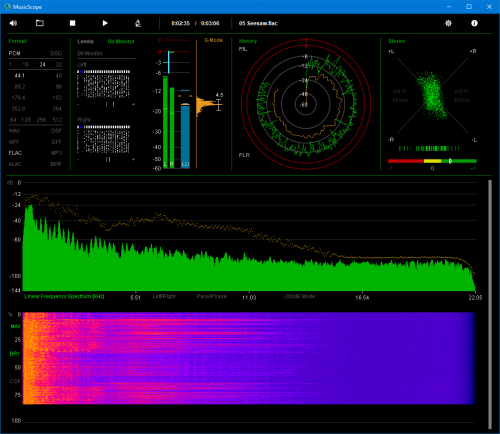Click the stereo correlation meter bar
Screen dimensions: 500x434
point(432,161)
